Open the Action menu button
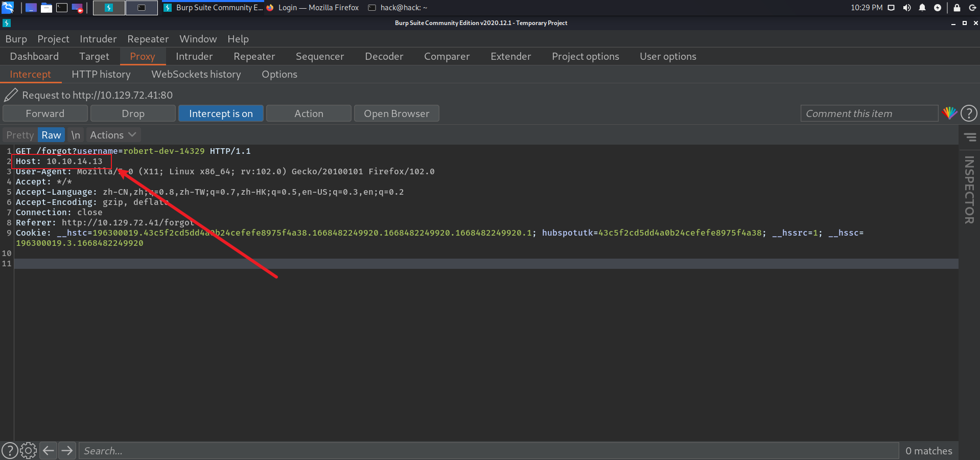This screenshot has height=460, width=980. coord(309,113)
